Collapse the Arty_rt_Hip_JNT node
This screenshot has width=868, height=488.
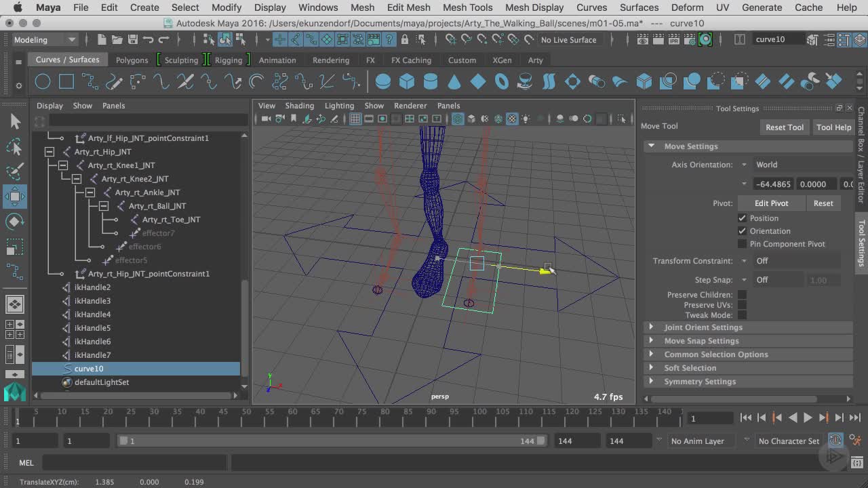[50, 152]
